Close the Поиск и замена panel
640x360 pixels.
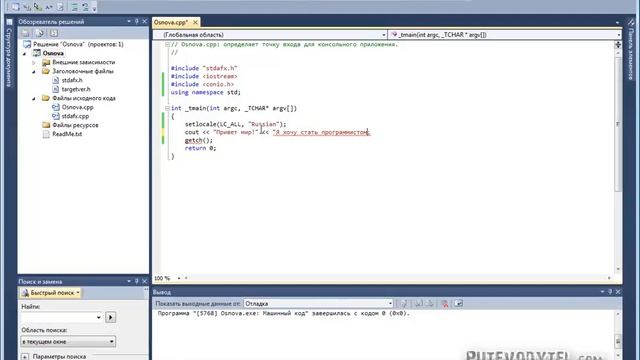pyautogui.click(x=144, y=281)
